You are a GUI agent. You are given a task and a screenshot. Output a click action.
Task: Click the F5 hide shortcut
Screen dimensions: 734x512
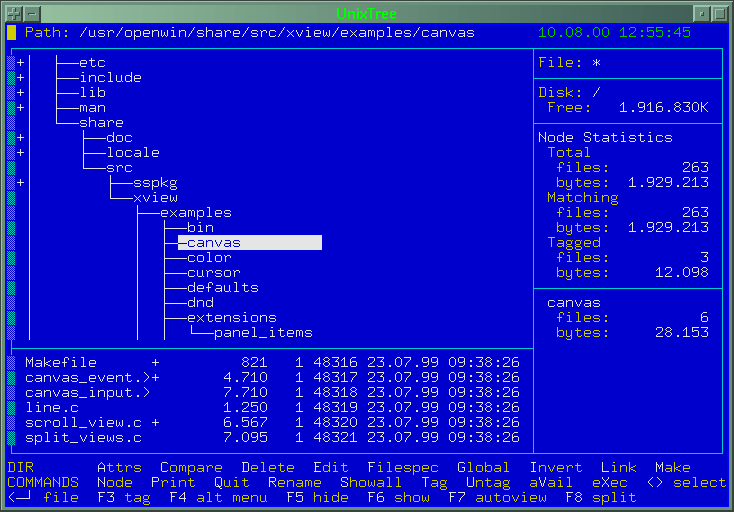317,497
